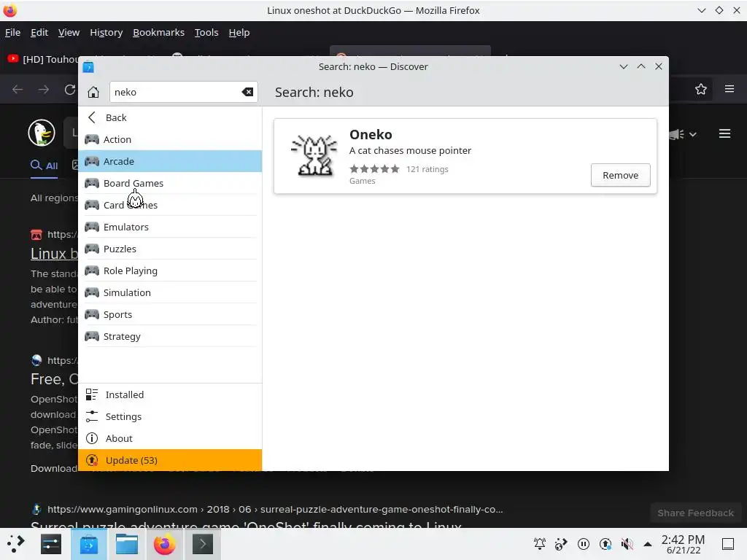
Task: Remove the Oneko application
Action: (x=620, y=175)
